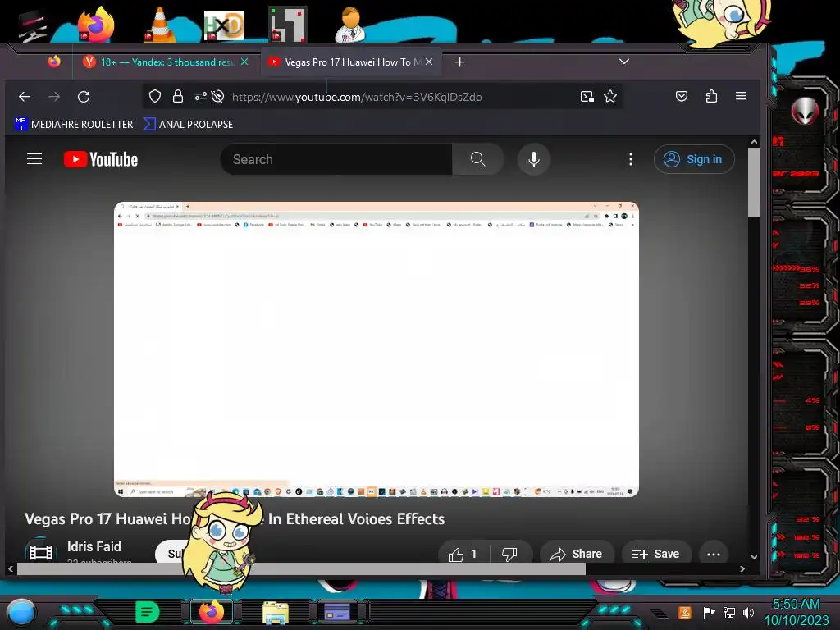This screenshot has width=840, height=630.
Task: Open the MEDIAFIRE ROULETTER bookmark
Action: (x=73, y=125)
